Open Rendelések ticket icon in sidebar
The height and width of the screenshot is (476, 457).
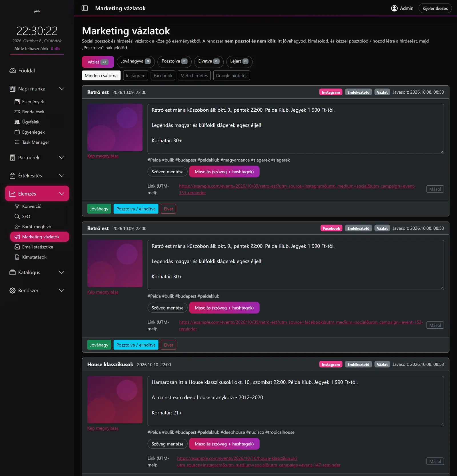tap(17, 112)
